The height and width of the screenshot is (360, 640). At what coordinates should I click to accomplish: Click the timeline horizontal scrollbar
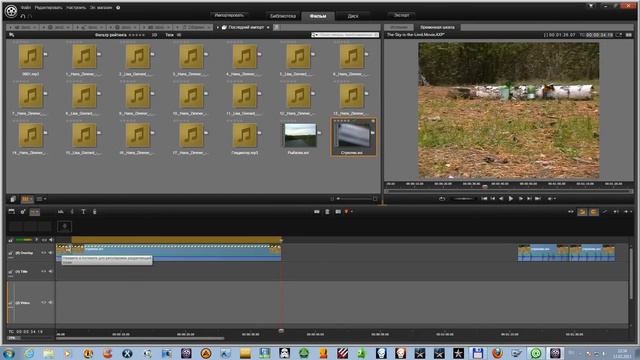140,338
